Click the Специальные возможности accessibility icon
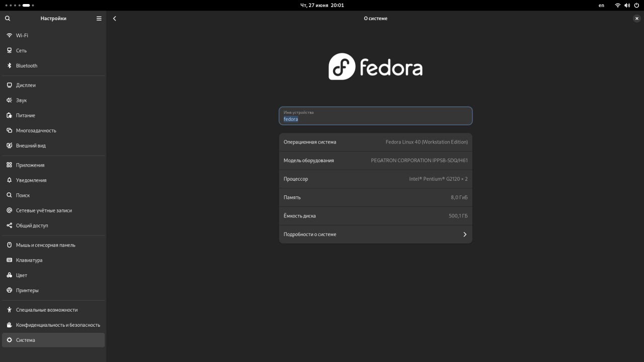The height and width of the screenshot is (362, 644). click(x=9, y=310)
